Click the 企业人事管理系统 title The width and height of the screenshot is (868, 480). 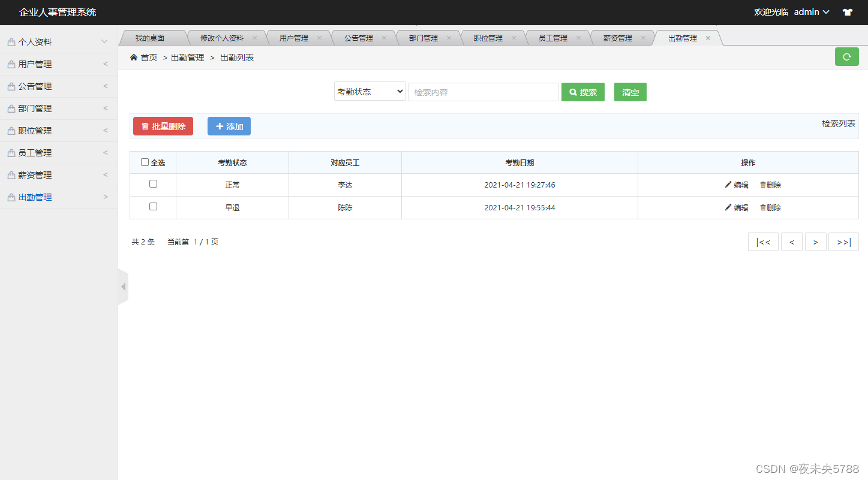click(58, 12)
